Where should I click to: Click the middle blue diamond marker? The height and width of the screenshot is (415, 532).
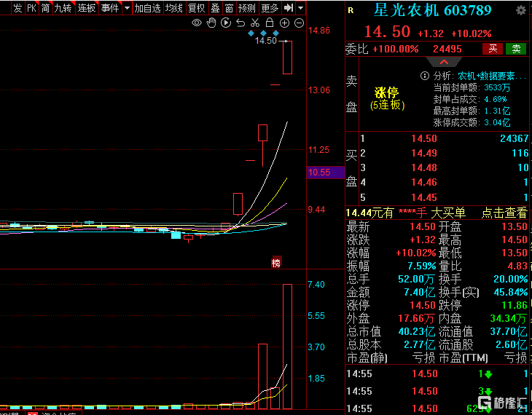pyautogui.click(x=263, y=33)
